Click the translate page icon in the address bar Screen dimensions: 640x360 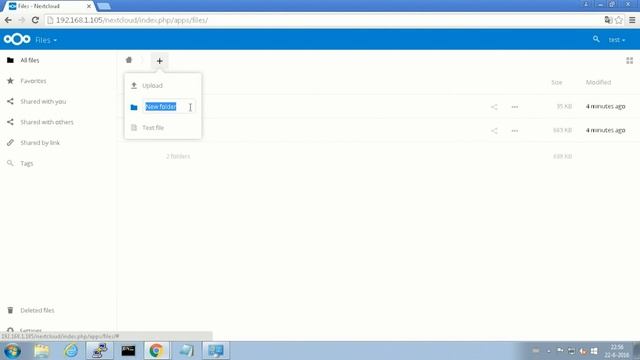[608, 20]
